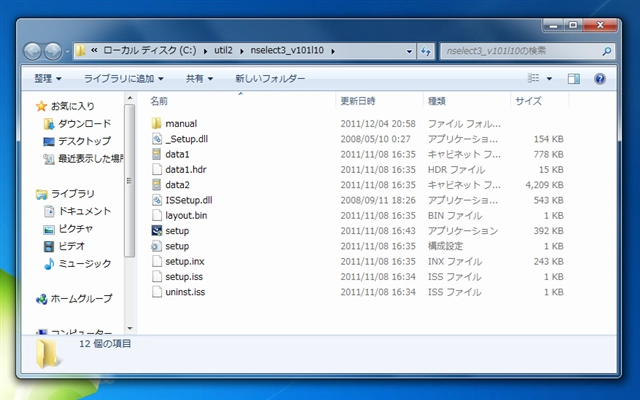The height and width of the screenshot is (400, 640).
Task: Toggle the preview pane icon
Action: [573, 78]
